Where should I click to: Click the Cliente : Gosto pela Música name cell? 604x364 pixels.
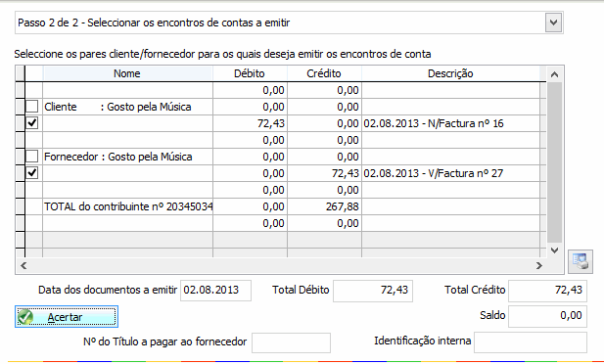click(127, 107)
